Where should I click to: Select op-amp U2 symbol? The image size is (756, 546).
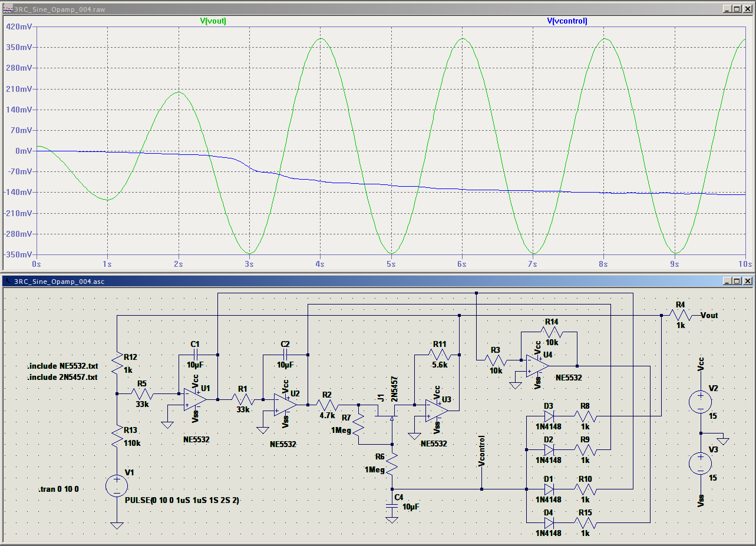pos(285,405)
